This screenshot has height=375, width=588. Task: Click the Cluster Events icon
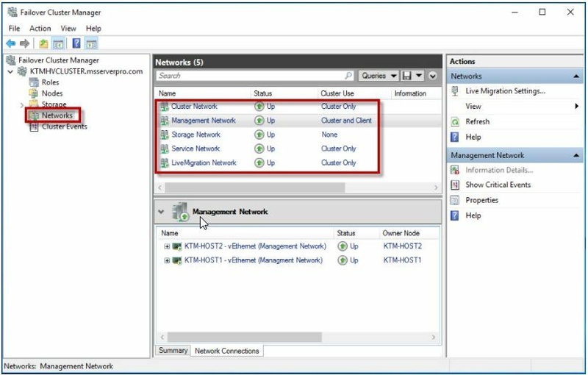coord(34,126)
